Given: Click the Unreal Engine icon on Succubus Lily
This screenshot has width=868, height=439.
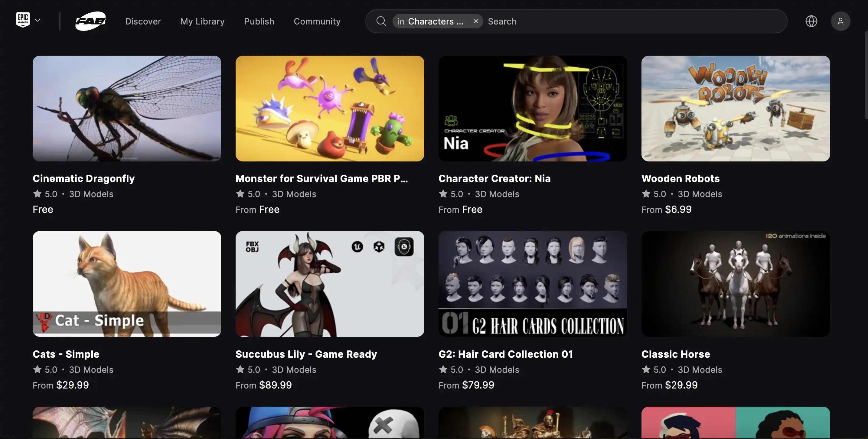Looking at the screenshot, I should (x=357, y=247).
